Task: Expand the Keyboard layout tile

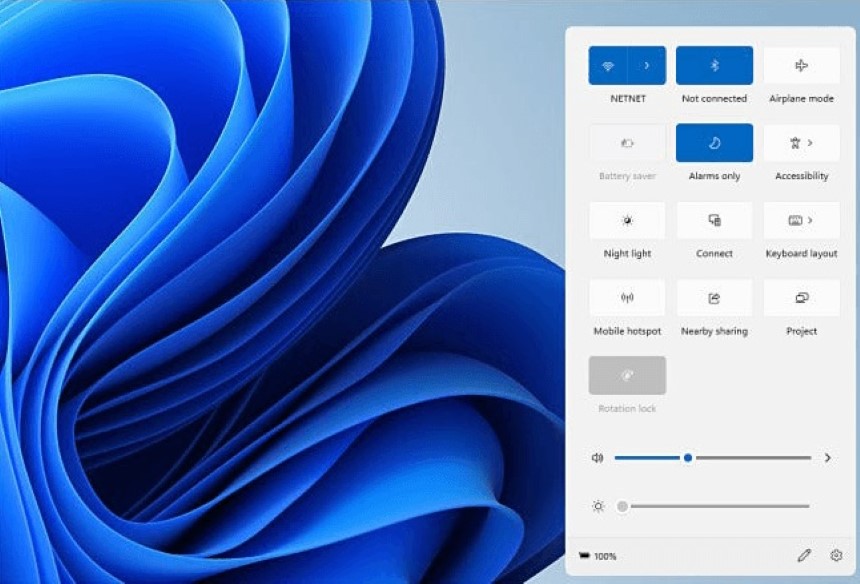Action: point(801,220)
